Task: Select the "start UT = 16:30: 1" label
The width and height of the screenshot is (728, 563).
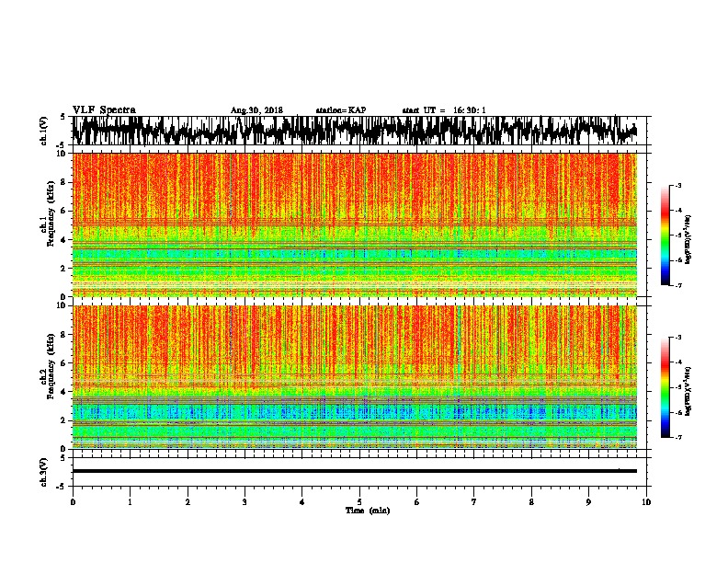Action: click(444, 110)
